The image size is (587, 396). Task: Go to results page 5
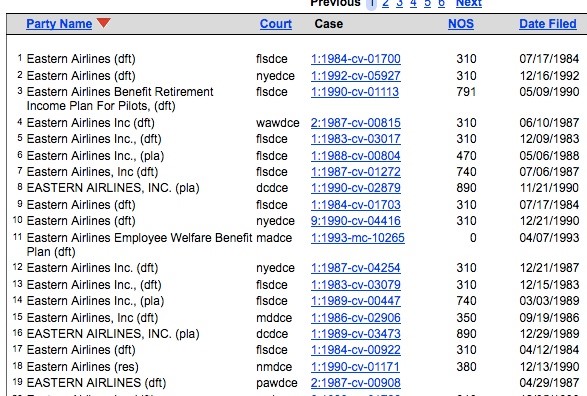[427, 4]
